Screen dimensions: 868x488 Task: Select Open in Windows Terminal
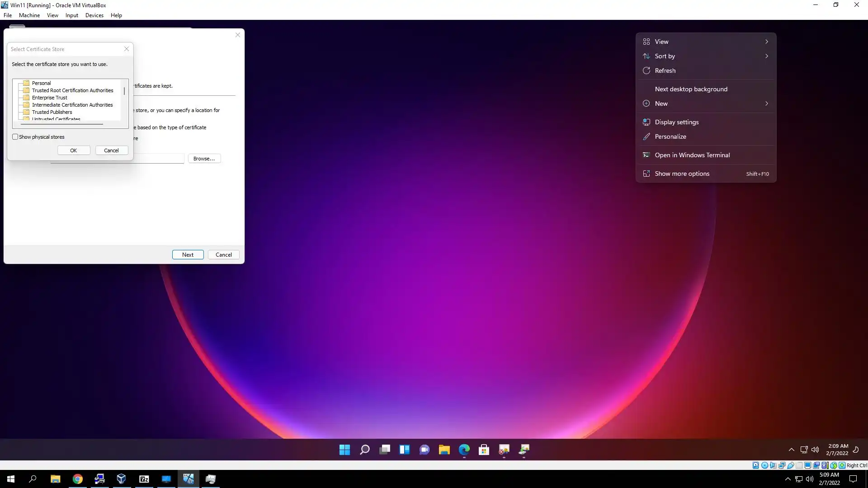pyautogui.click(x=692, y=155)
